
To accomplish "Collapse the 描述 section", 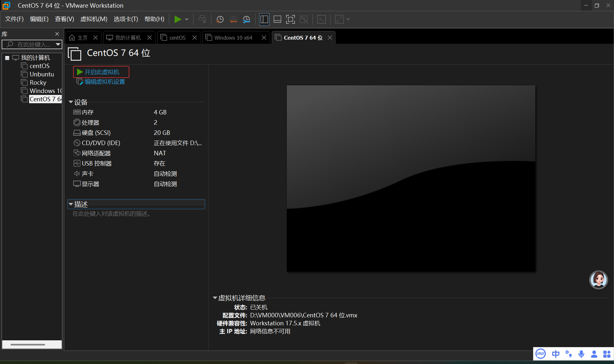I will (71, 204).
